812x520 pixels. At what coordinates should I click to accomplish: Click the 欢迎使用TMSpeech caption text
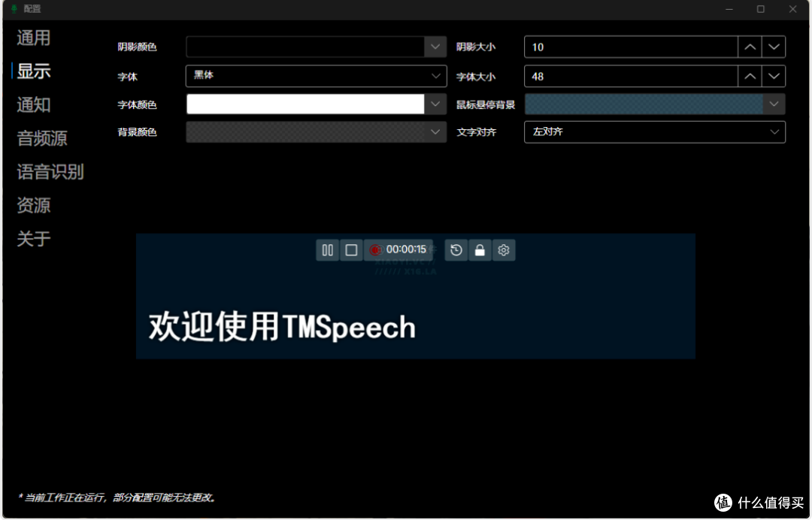[282, 326]
